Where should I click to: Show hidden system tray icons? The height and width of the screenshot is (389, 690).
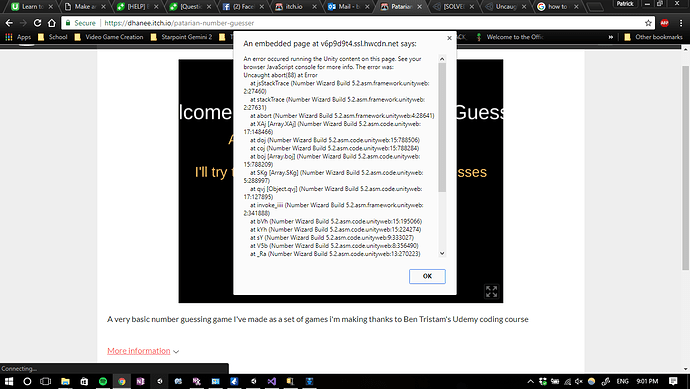coord(531,382)
